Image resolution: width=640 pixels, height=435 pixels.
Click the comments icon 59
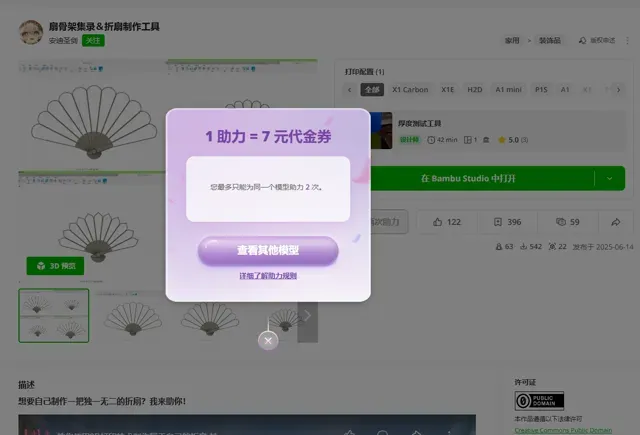[561, 222]
